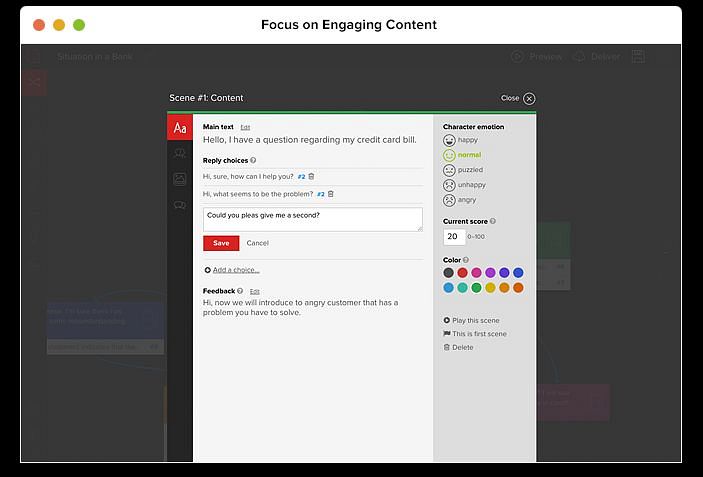Select the puzzled character emotion
703x477 pixels.
pos(463,170)
